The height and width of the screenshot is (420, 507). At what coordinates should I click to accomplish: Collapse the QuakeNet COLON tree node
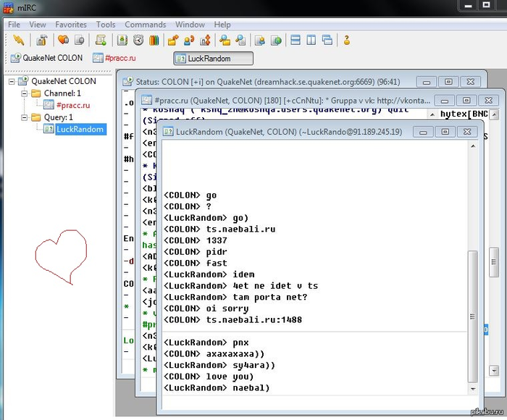[12, 81]
